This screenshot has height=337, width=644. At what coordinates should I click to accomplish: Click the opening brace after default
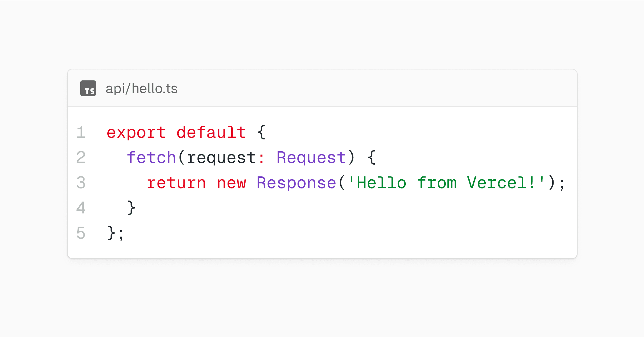(261, 132)
